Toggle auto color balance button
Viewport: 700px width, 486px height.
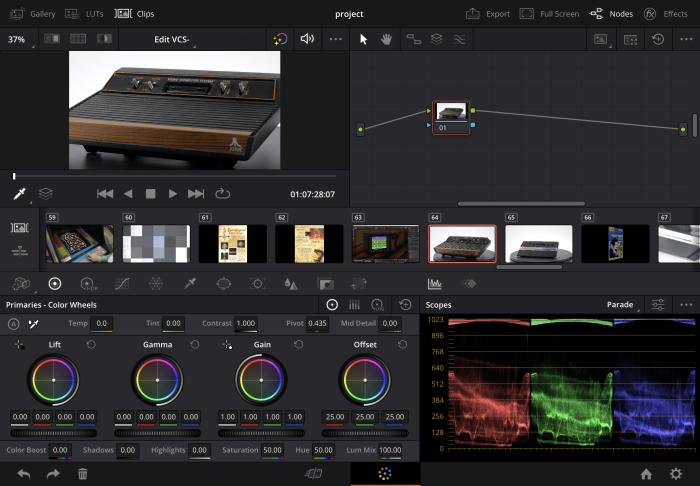(14, 324)
